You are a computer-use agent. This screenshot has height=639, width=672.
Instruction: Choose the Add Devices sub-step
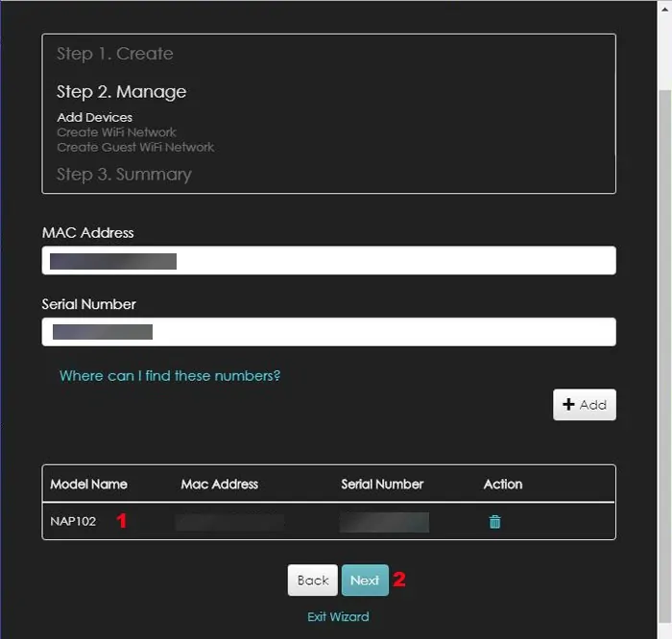(94, 117)
